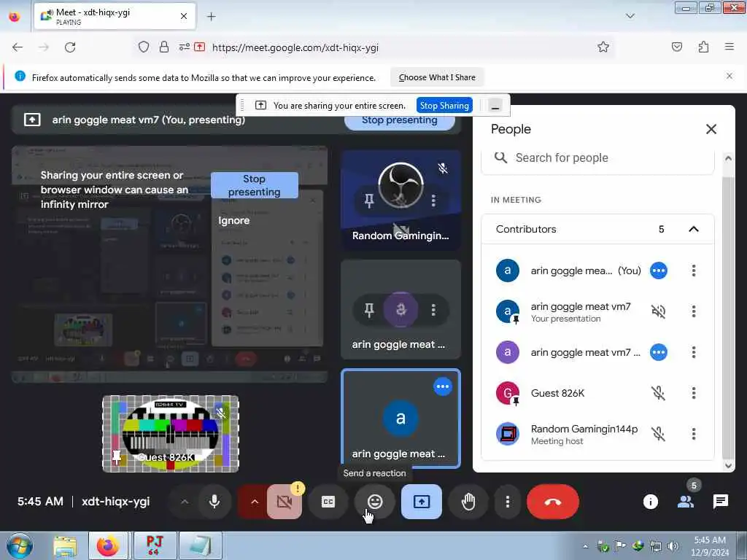Pin the Random Gamingin tile
This screenshot has width=747, height=560.
coord(369,201)
